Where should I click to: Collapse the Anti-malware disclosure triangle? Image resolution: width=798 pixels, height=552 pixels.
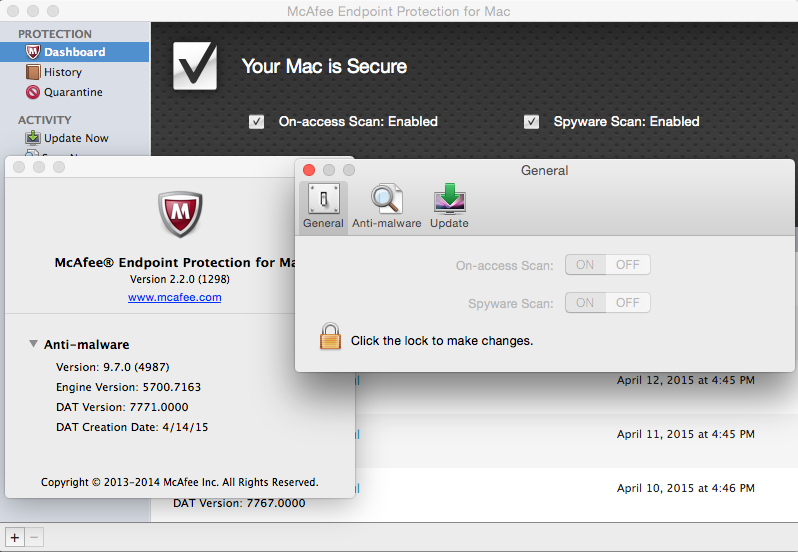coord(33,344)
